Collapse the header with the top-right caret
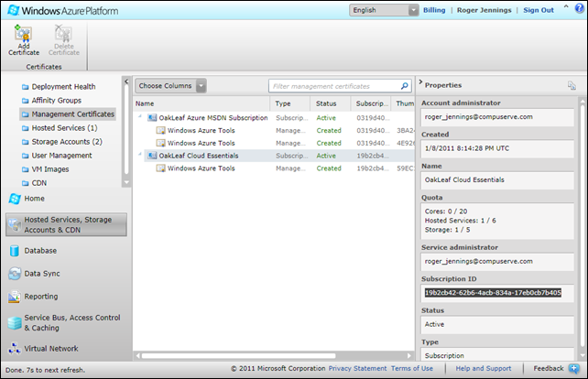Viewport: 588px width, 379px height. point(566,6)
